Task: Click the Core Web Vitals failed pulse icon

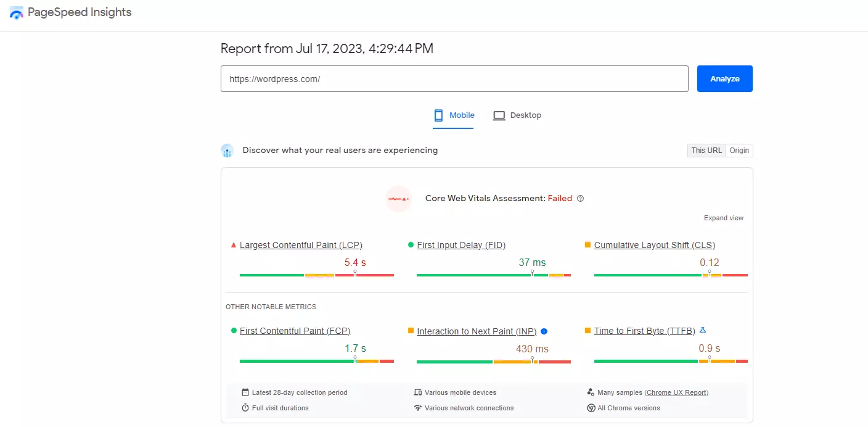Action: (398, 199)
